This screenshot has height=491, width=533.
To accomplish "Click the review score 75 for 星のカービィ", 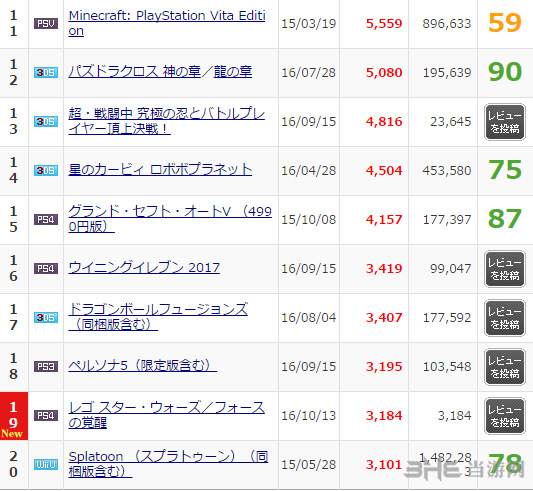I will pyautogui.click(x=505, y=170).
